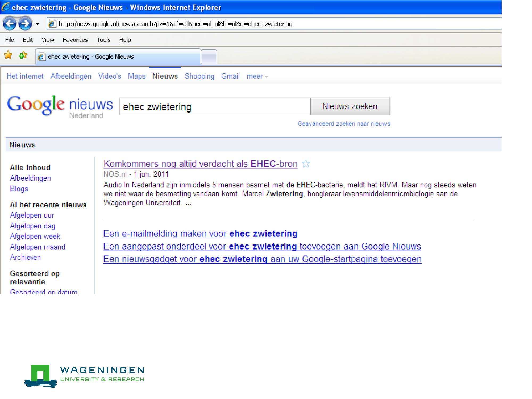This screenshot has height=399, width=532.
Task: Select the 'ehec zwietering - Google Nieuws' tab
Action: 118,57
